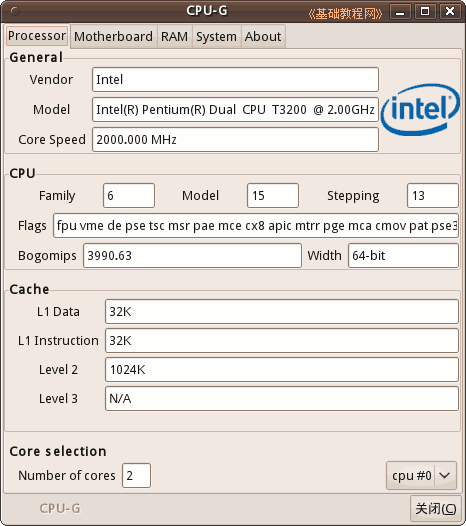Select the Processor tab

point(37,36)
